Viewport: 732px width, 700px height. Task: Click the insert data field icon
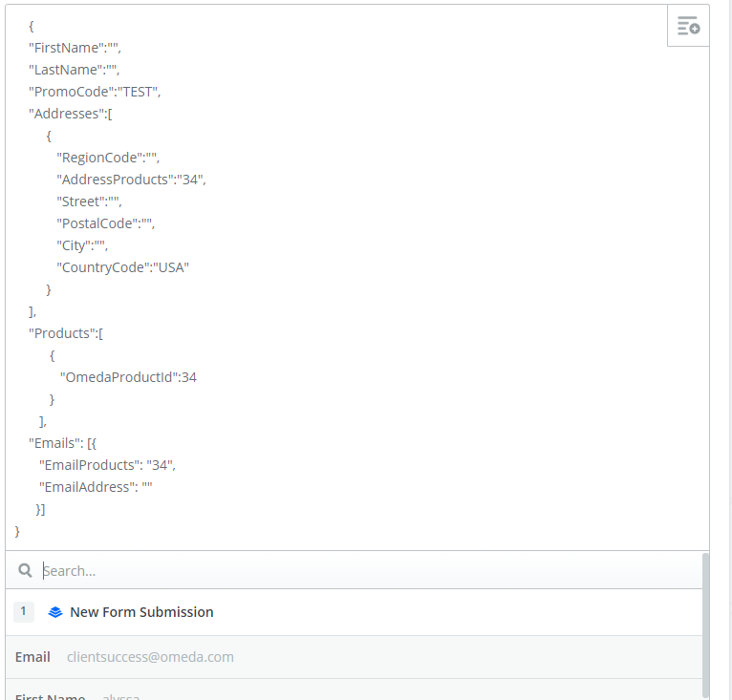pos(688,27)
